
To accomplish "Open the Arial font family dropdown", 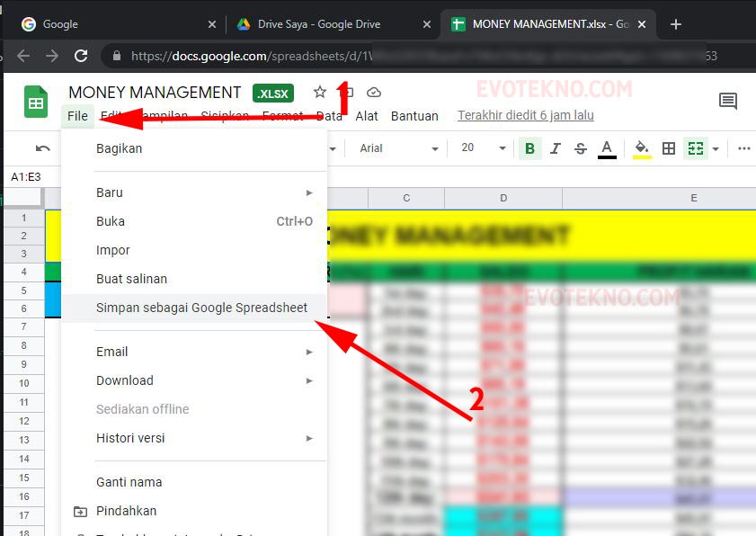I will click(x=396, y=148).
